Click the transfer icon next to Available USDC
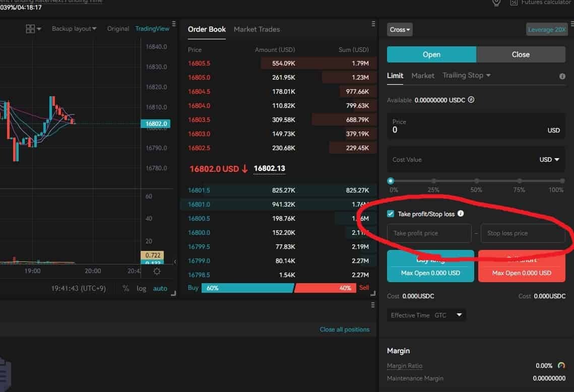The height and width of the screenshot is (392, 574). point(471,100)
